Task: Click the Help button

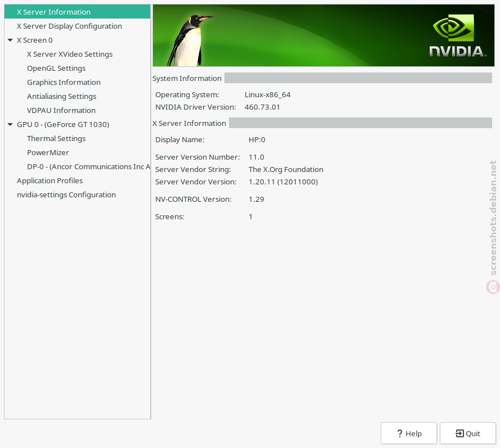Action: (x=409, y=433)
